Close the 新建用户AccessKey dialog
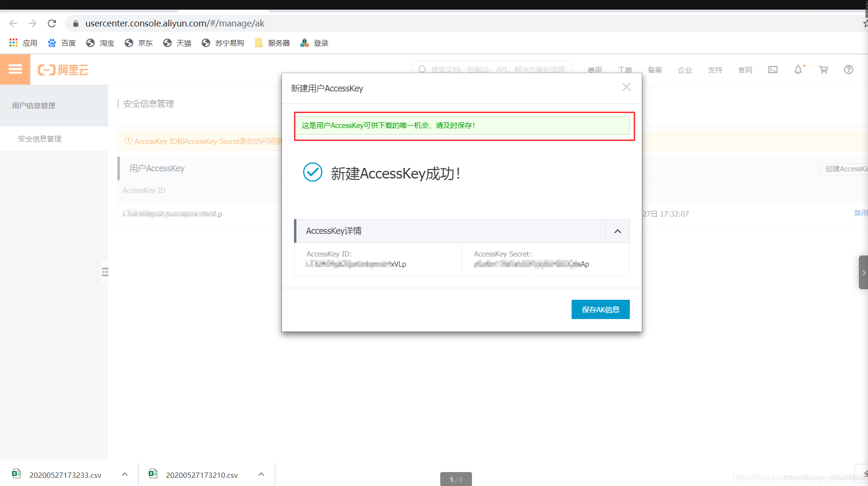Viewport: 868px width, 486px height. 626,87
